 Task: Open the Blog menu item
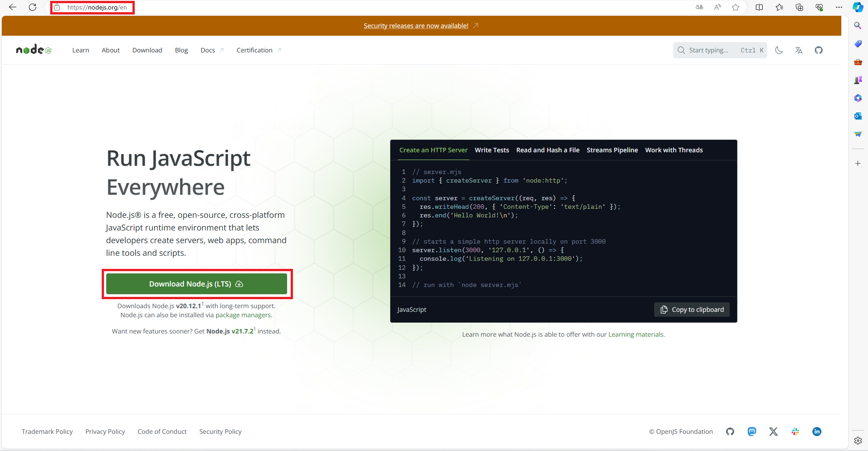[x=181, y=50]
